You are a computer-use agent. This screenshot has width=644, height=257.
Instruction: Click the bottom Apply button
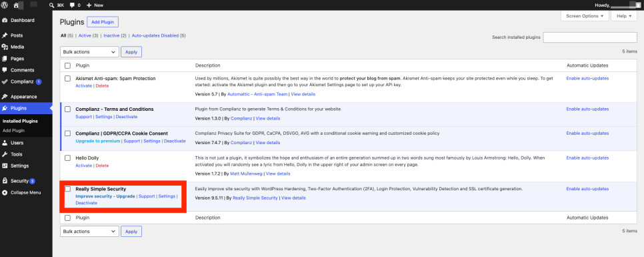click(131, 232)
